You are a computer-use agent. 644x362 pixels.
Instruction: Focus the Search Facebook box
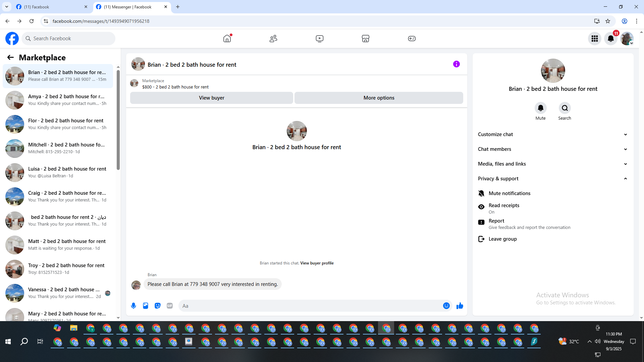[68, 39]
